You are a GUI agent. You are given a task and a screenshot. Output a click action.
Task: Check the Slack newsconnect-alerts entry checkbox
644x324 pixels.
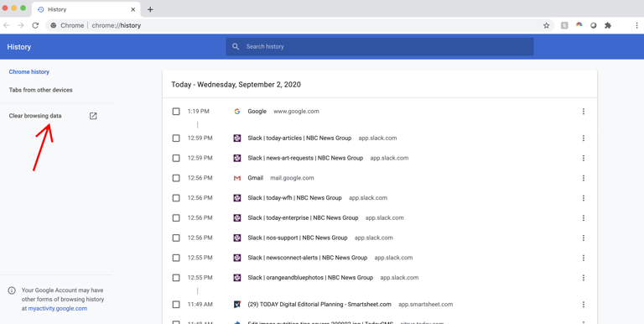(x=176, y=258)
